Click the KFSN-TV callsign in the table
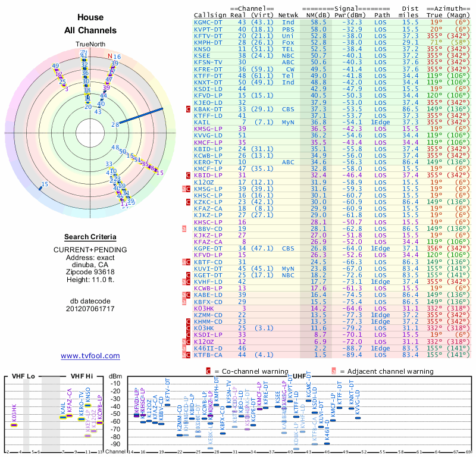 pos(208,62)
